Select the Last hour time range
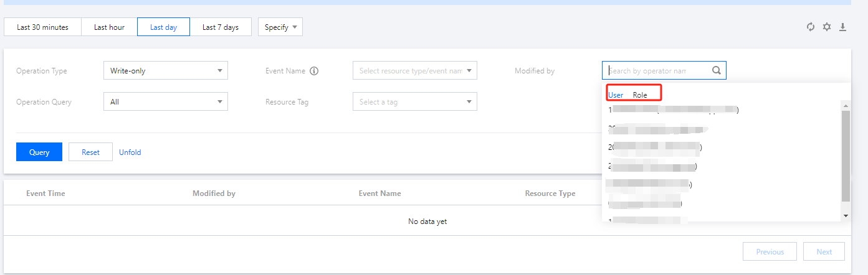 click(109, 27)
